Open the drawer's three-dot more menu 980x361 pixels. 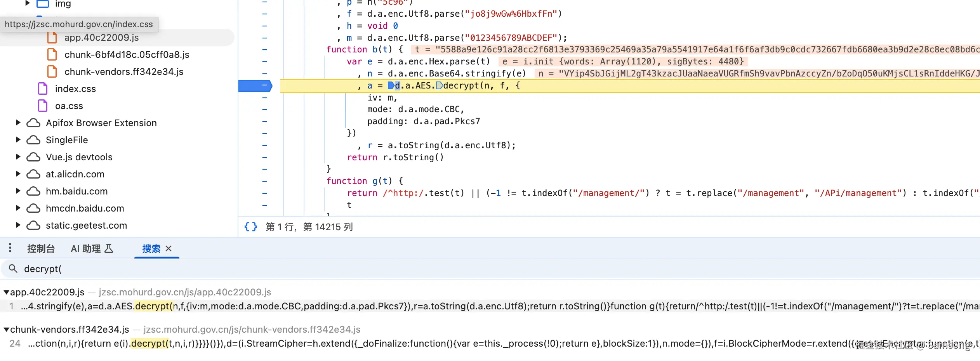(10, 248)
